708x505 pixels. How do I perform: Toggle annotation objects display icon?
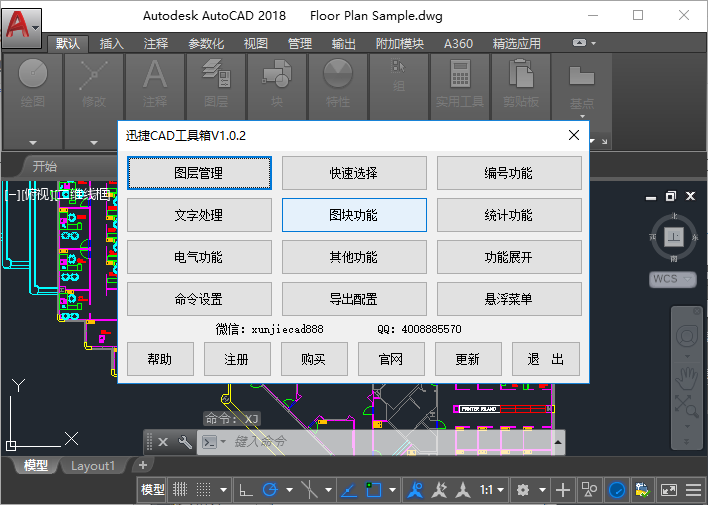tap(415, 490)
